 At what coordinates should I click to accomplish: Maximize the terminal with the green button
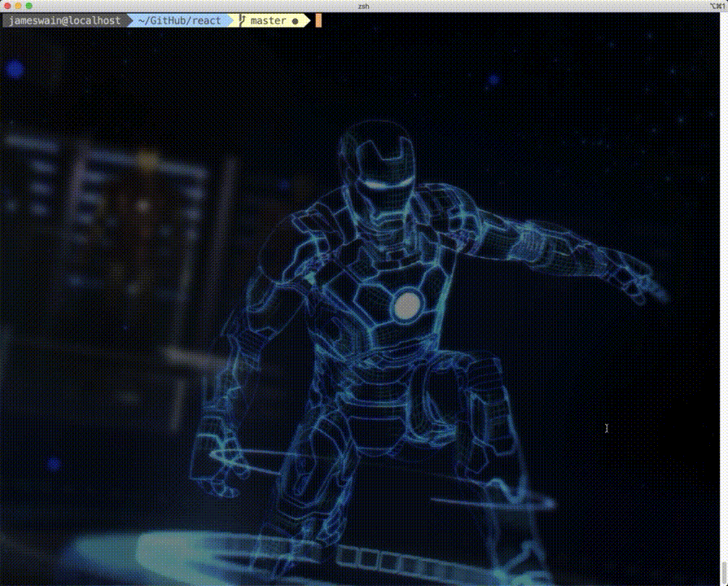29,6
